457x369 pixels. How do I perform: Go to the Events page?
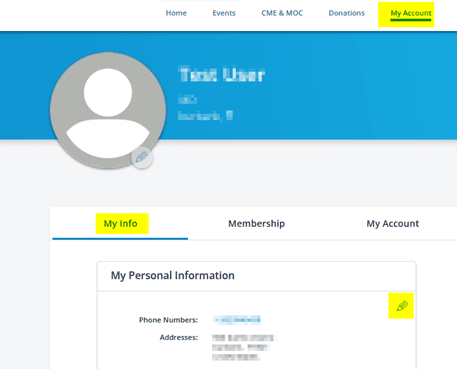(x=224, y=13)
